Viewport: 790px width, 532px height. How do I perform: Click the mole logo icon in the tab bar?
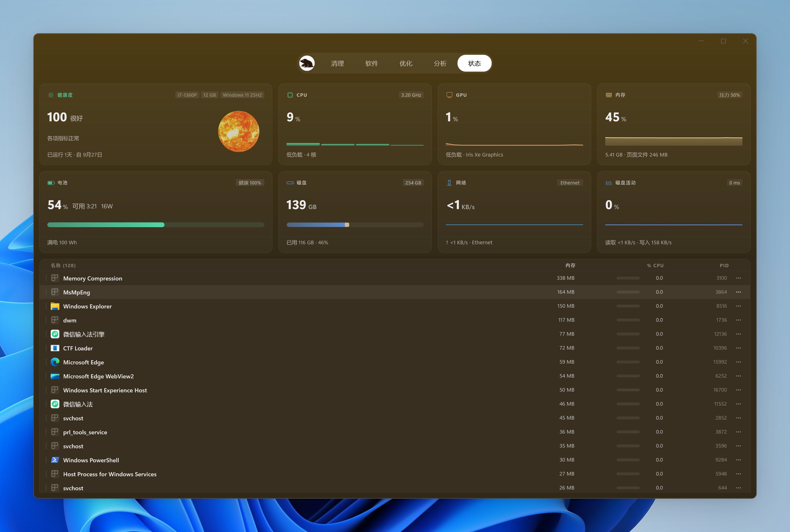pos(307,64)
